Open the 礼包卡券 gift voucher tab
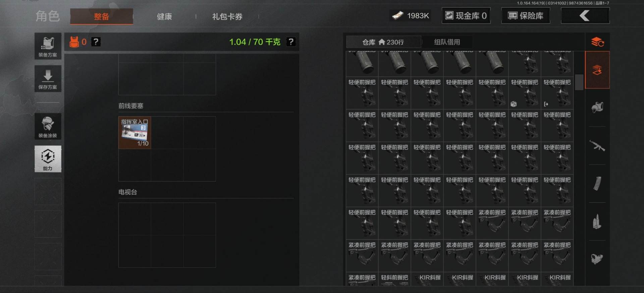Screen dimensions: 644x293 click(227, 16)
